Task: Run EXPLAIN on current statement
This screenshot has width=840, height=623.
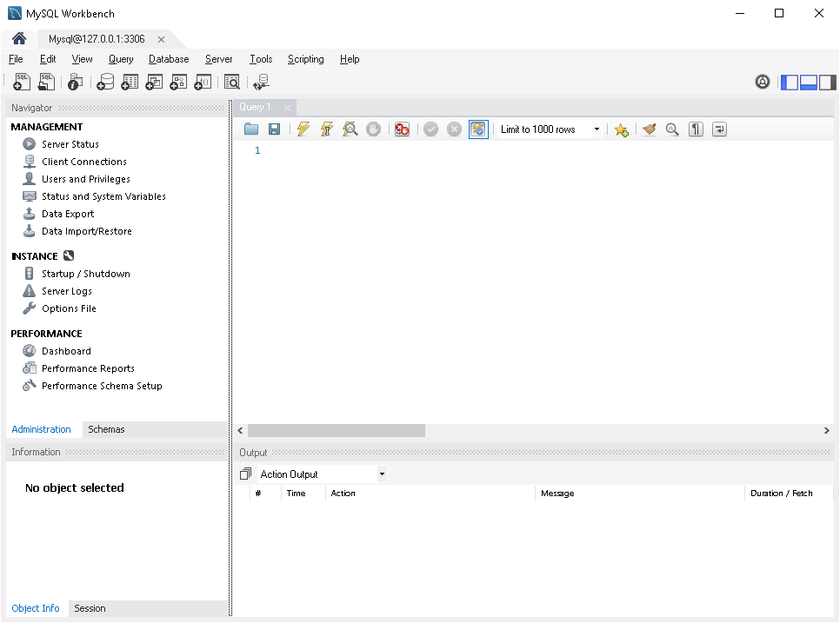Action: [350, 129]
